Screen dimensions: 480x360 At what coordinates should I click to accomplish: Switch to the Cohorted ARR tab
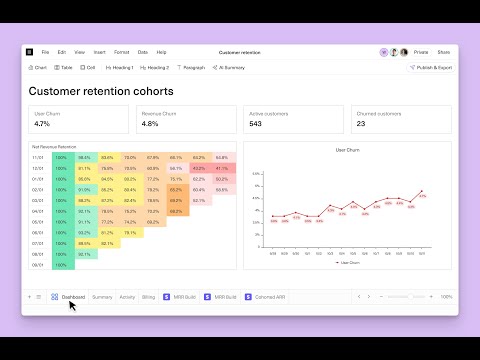[x=265, y=297]
